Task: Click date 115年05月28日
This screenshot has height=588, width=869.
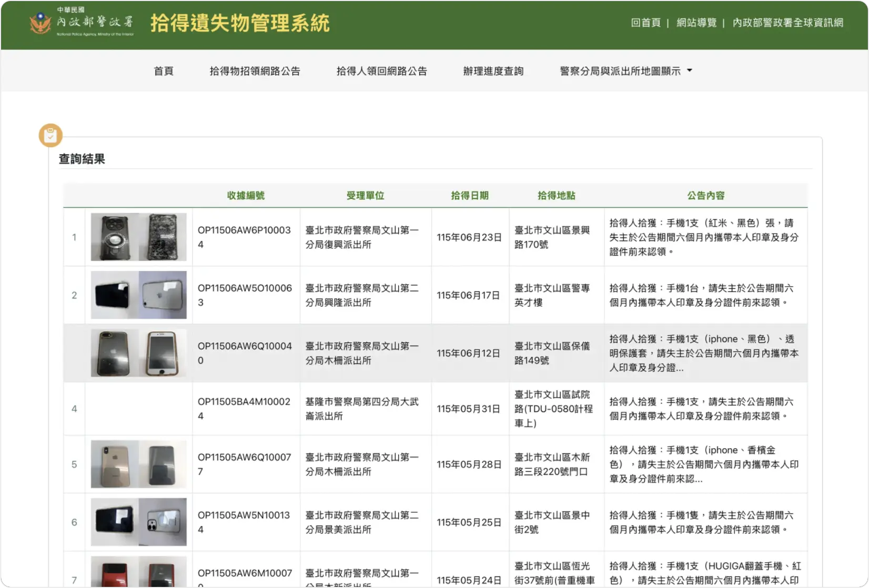Action: coord(469,464)
